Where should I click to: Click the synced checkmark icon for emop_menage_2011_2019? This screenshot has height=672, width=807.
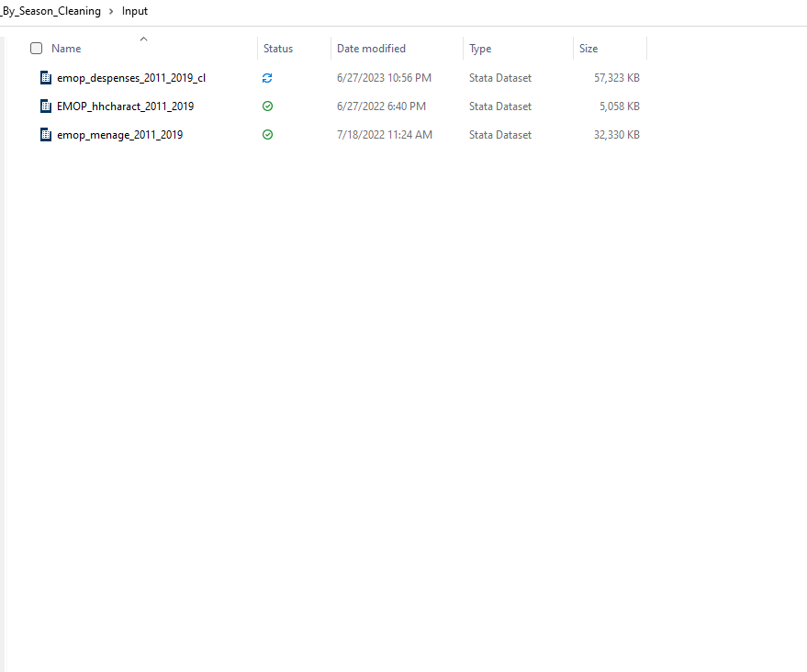coord(268,135)
